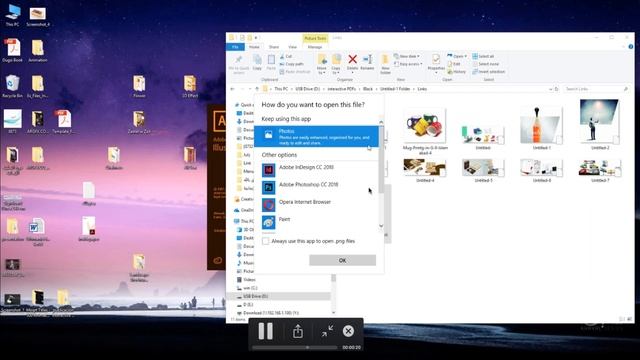This screenshot has height=360, width=640.
Task: Click Select all in ribbon
Action: point(483,56)
